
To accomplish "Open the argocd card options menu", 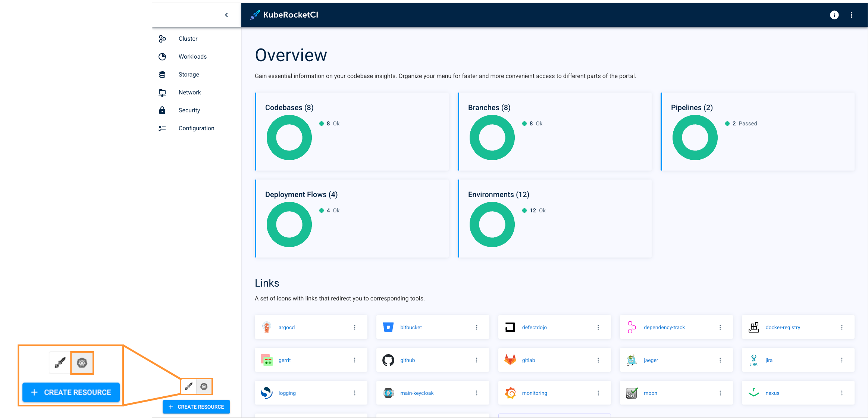I will (355, 327).
